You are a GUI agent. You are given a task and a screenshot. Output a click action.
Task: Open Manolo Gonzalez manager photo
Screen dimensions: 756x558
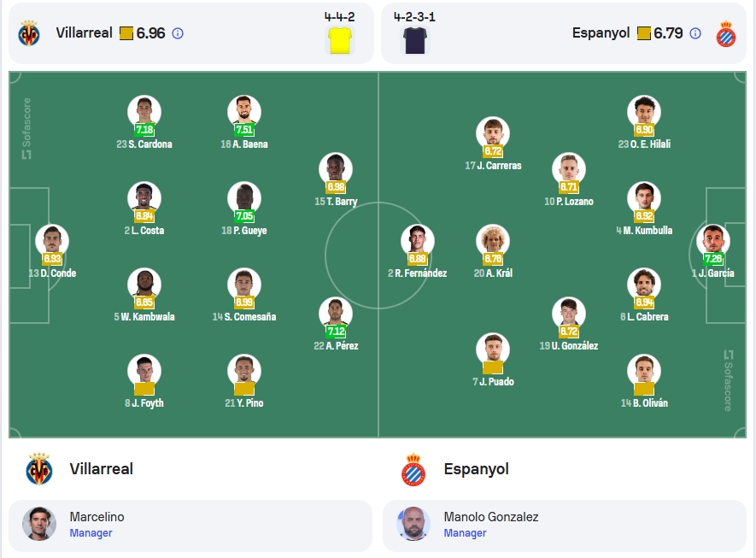pyautogui.click(x=413, y=524)
